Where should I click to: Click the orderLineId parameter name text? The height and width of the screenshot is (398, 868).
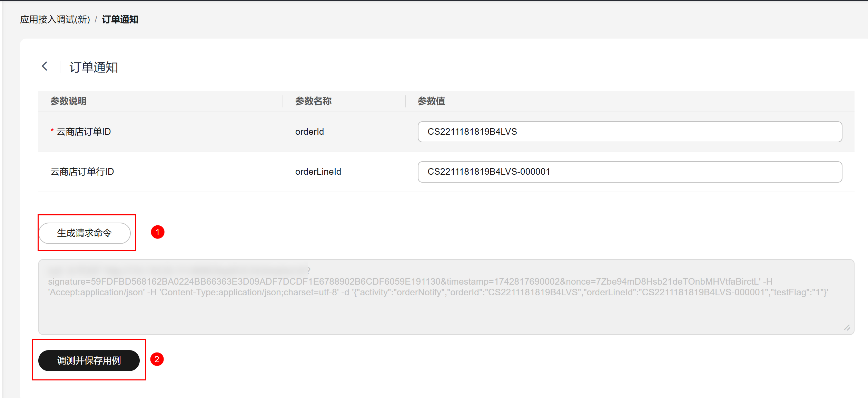click(318, 172)
